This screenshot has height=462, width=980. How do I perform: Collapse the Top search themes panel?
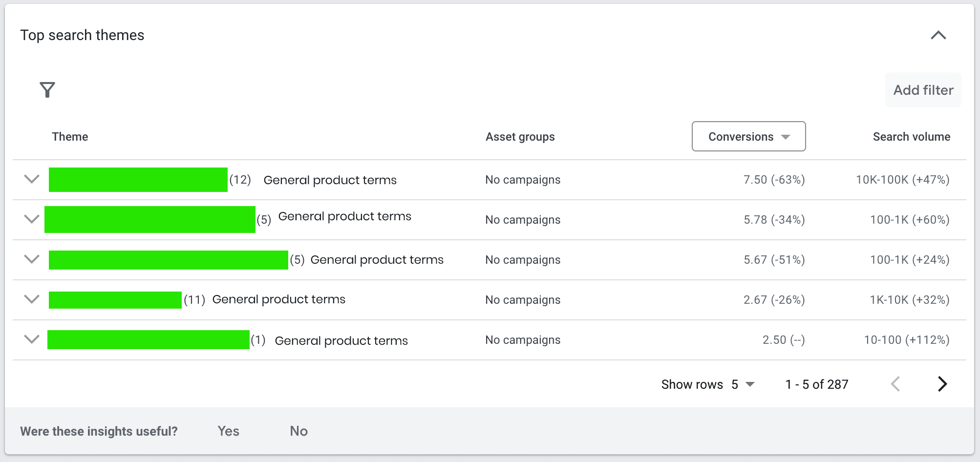[938, 35]
